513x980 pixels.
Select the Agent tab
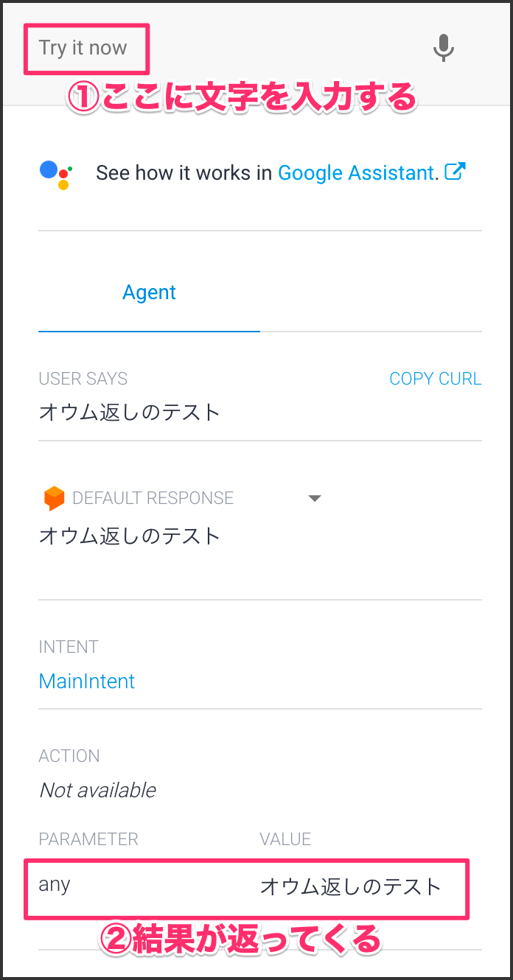[149, 293]
